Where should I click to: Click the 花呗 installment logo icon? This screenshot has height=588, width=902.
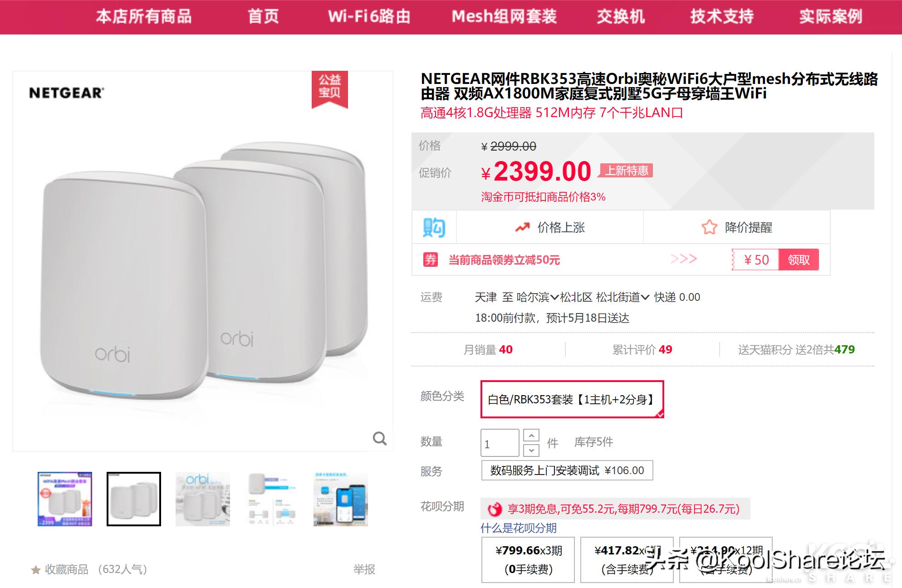coord(493,510)
